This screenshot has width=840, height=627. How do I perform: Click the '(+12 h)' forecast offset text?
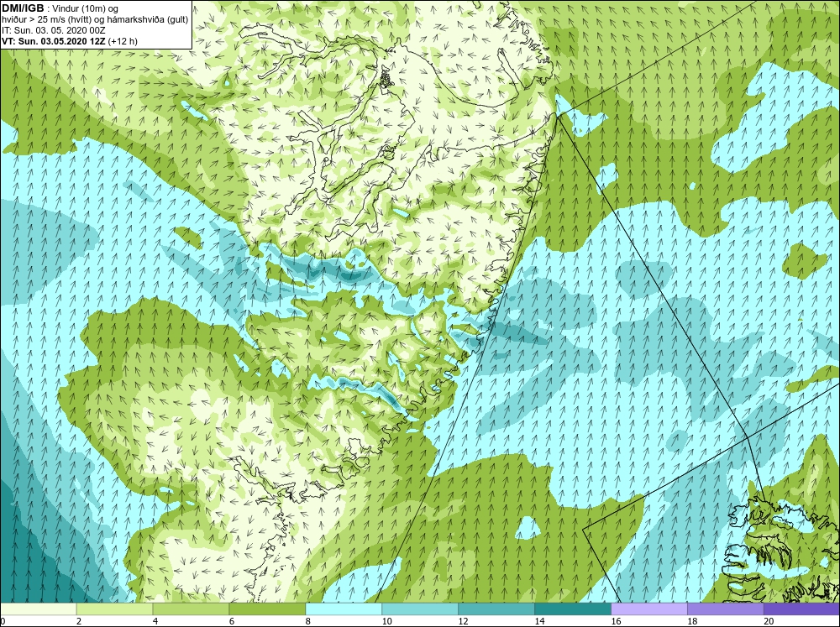pos(122,41)
